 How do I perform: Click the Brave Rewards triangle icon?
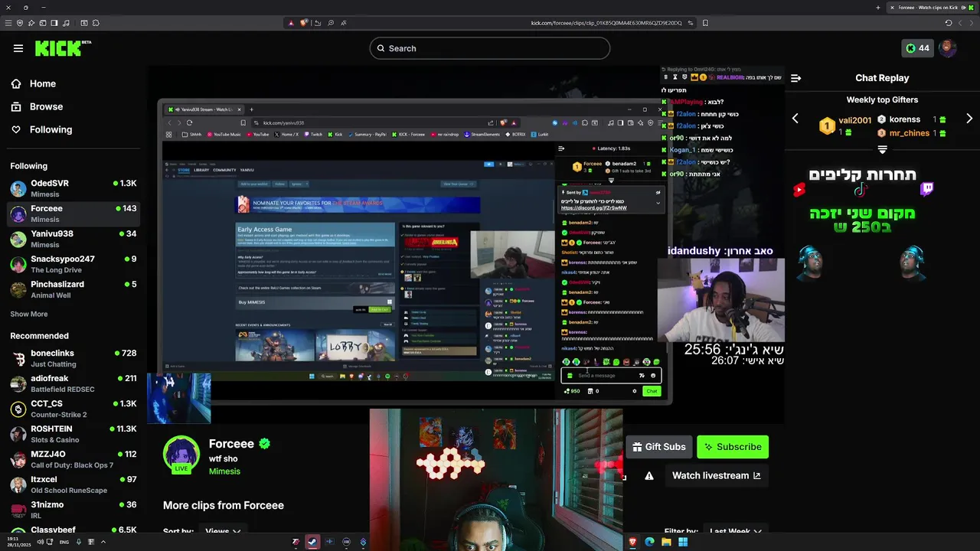coord(291,23)
